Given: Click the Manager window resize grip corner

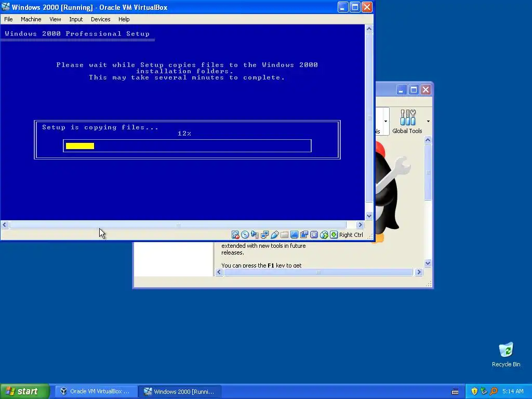Looking at the screenshot, I should pyautogui.click(x=429, y=284).
